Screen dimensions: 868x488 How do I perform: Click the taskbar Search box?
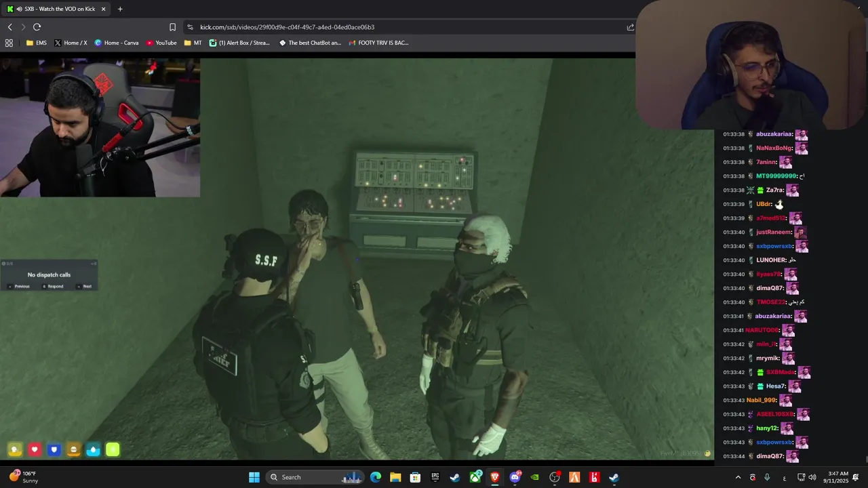[x=317, y=477]
